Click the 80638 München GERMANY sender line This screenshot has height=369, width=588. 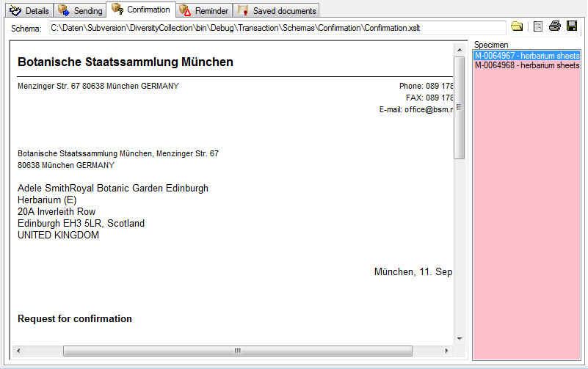click(x=65, y=165)
